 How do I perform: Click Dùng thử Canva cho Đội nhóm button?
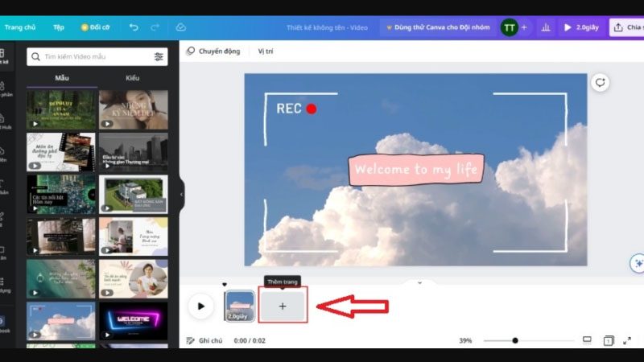(x=438, y=27)
